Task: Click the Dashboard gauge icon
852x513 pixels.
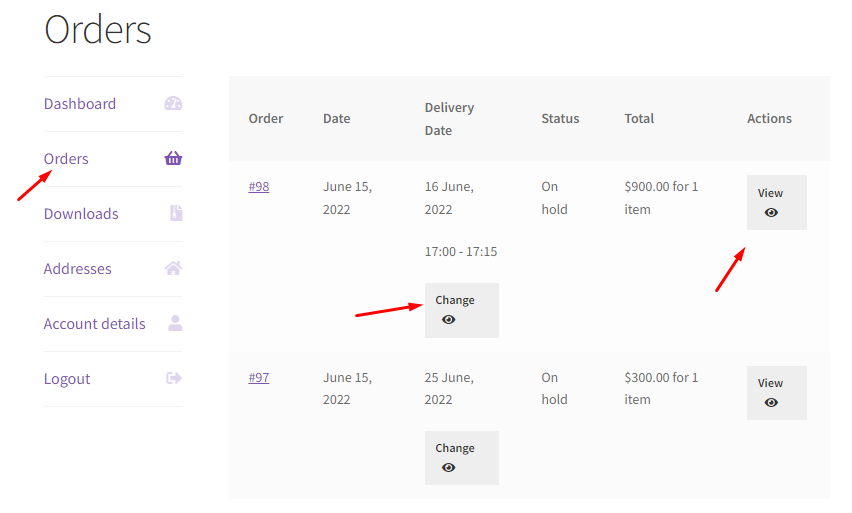Action: (173, 104)
